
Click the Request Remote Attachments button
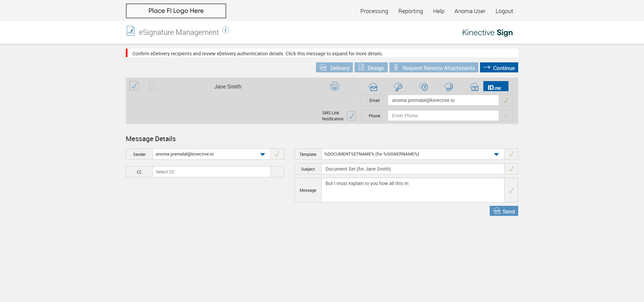click(x=434, y=68)
